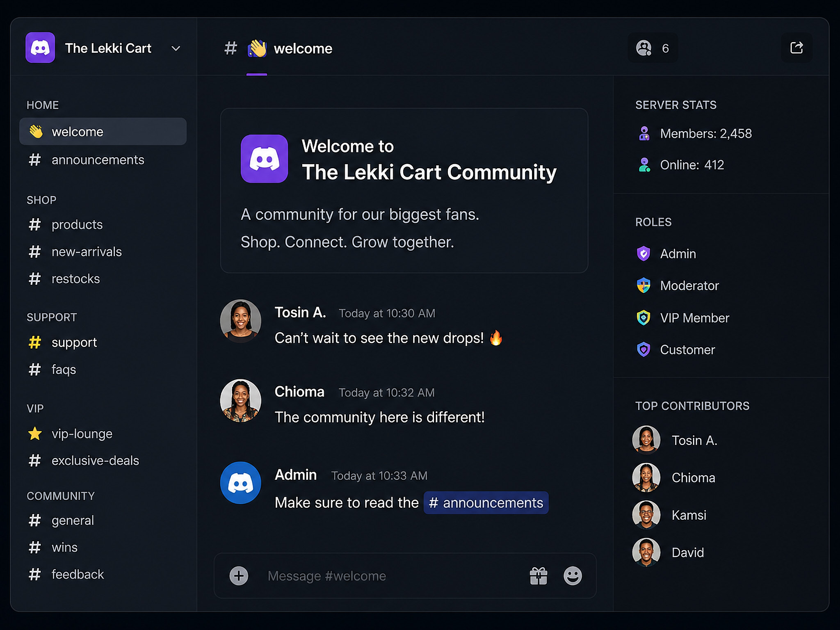Open Tosin A.'s username in the chat
The image size is (840, 630).
[300, 313]
